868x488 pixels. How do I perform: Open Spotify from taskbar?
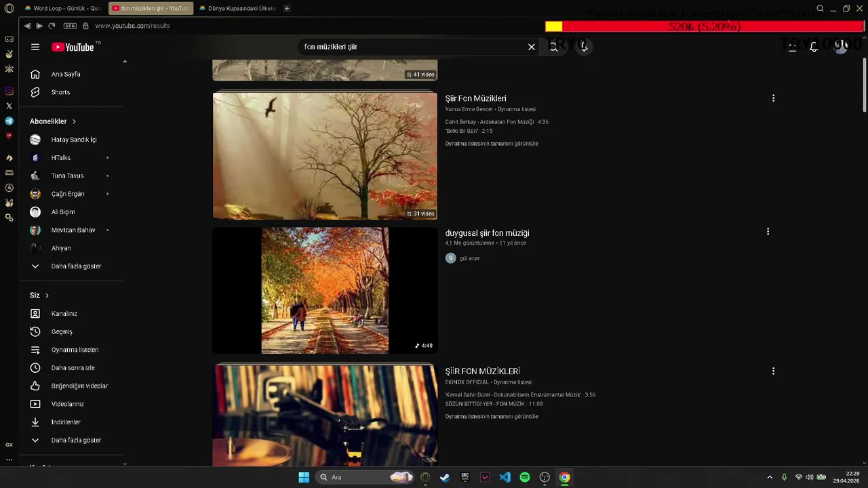point(525,477)
